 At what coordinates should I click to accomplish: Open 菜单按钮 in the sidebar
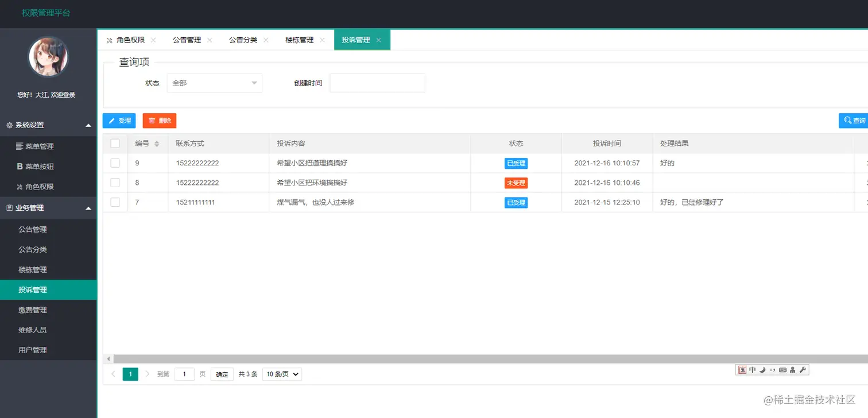tap(48, 167)
